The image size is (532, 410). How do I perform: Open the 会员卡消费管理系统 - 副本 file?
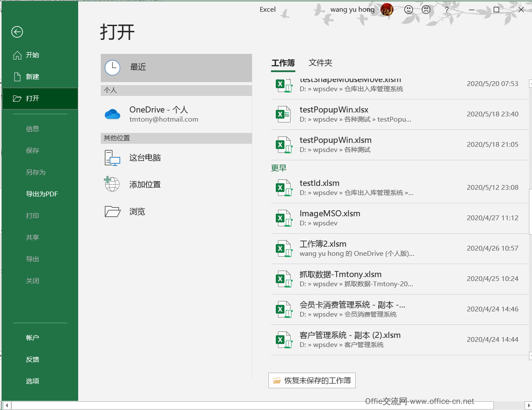pos(400,309)
